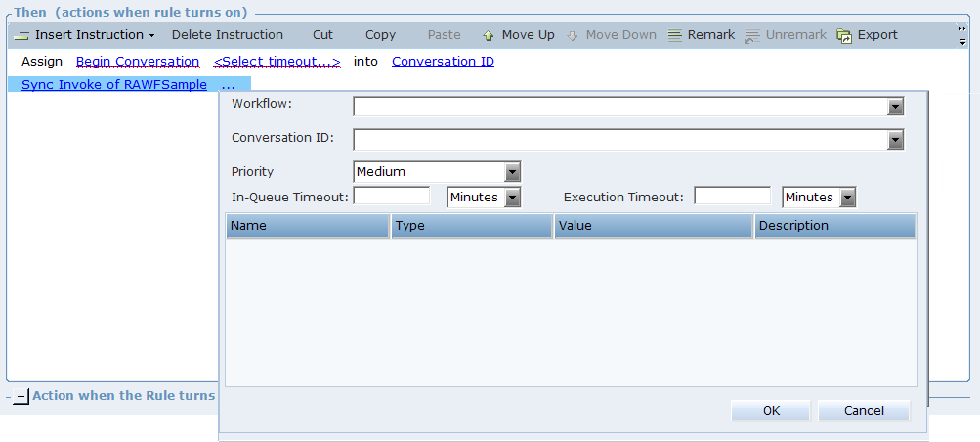Open the Workflow dropdown list
Viewport: 980px width, 442px height.
895,107
